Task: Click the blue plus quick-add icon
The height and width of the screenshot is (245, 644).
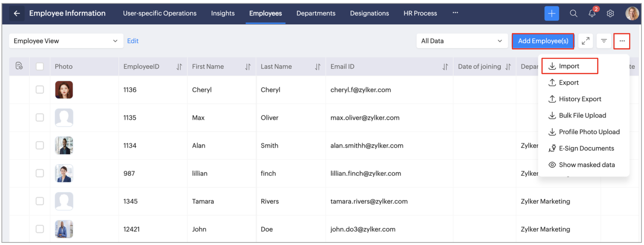Action: point(551,13)
